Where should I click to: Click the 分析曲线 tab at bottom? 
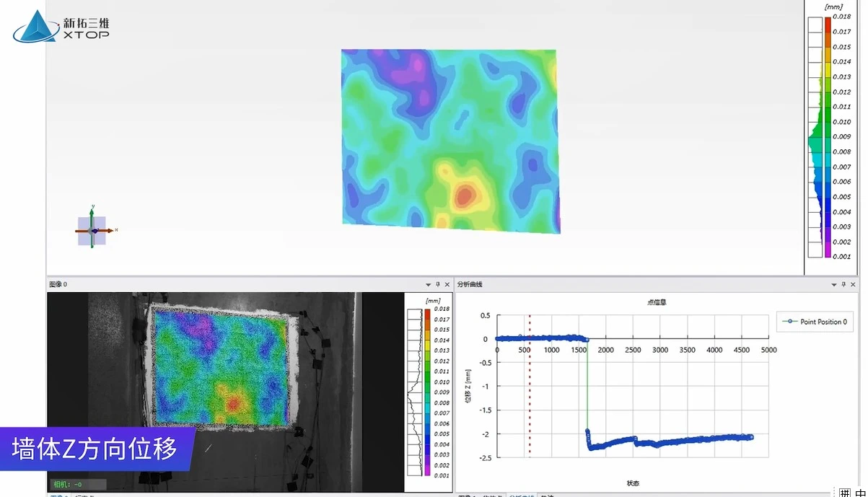(520, 496)
